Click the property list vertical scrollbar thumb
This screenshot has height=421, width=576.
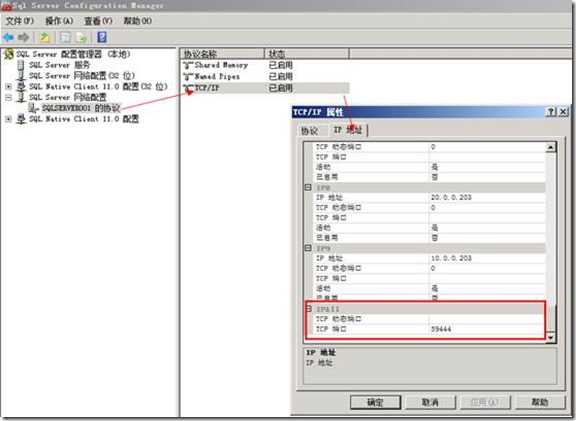[550, 318]
